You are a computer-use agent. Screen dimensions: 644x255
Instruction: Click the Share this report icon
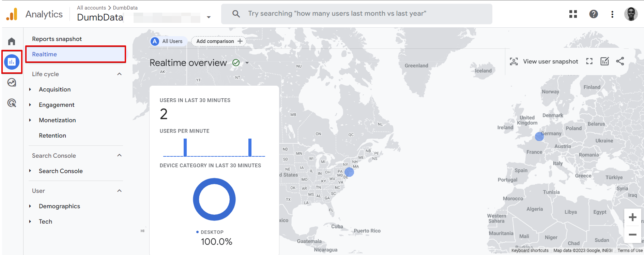[620, 61]
